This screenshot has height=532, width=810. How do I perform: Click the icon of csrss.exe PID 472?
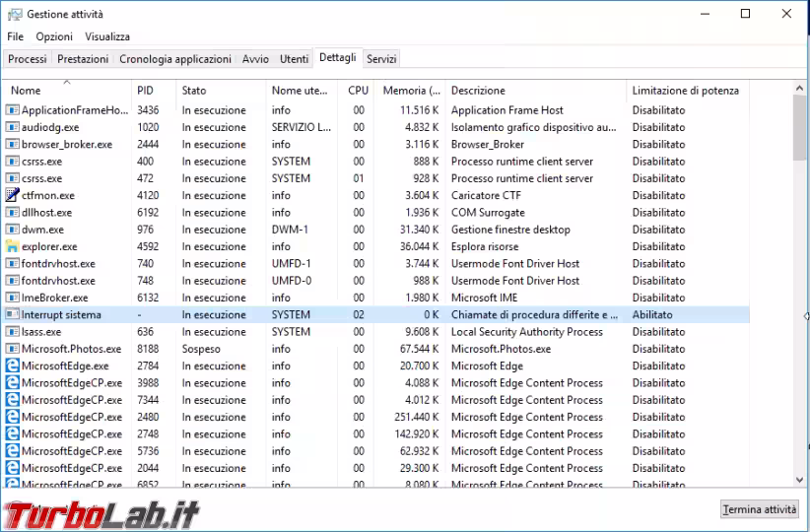tap(13, 178)
